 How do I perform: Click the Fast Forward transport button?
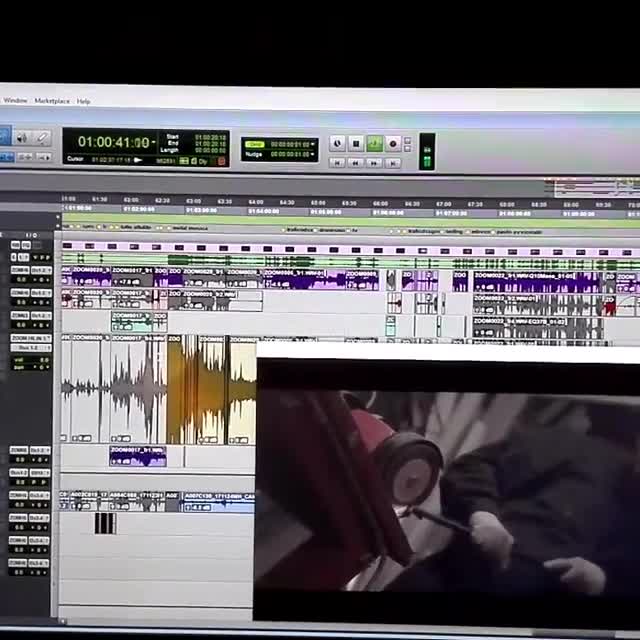click(x=374, y=163)
